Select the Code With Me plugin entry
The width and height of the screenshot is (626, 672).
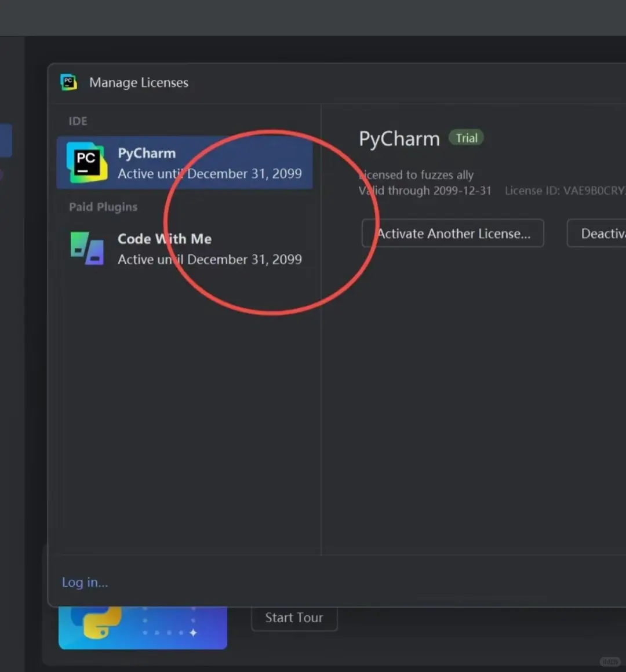point(184,249)
